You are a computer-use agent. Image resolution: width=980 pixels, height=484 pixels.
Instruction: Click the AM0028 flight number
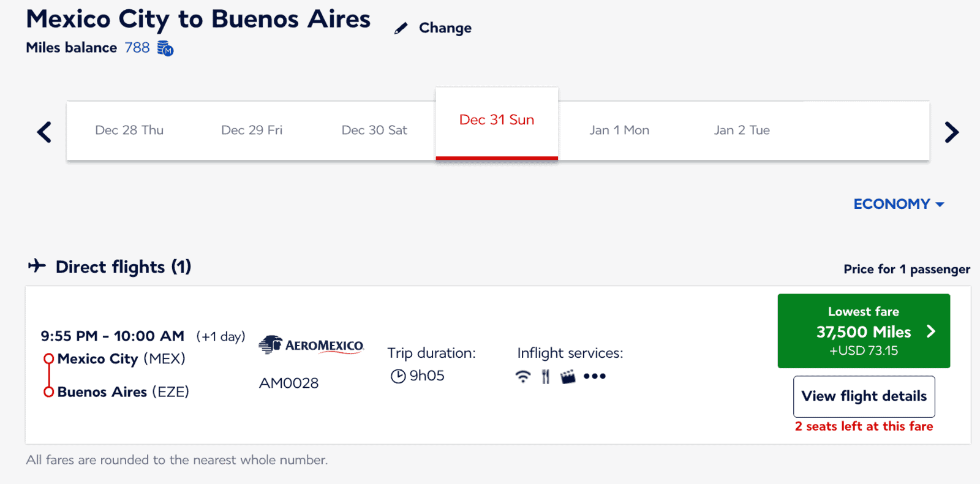(288, 382)
